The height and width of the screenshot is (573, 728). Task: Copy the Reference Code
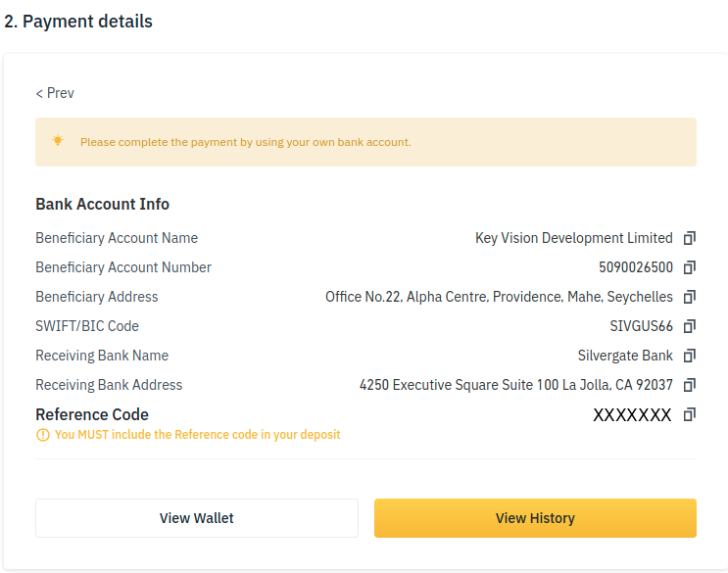coord(690,414)
